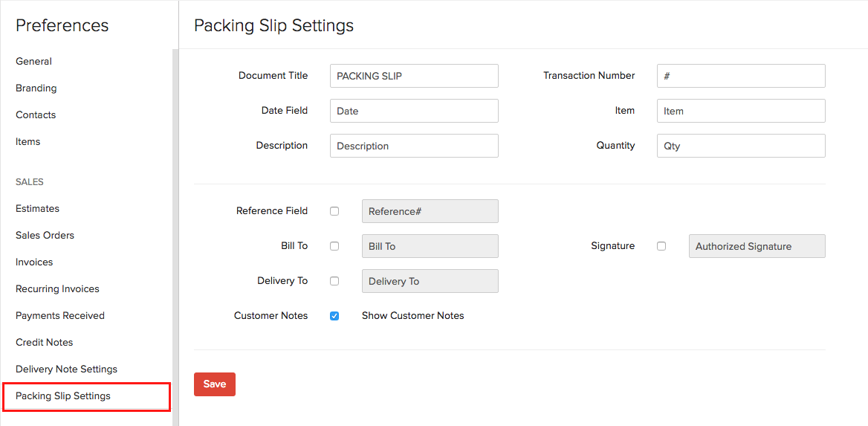Viewport: 868px width, 426px height.
Task: Navigate to Estimates settings
Action: click(37, 208)
